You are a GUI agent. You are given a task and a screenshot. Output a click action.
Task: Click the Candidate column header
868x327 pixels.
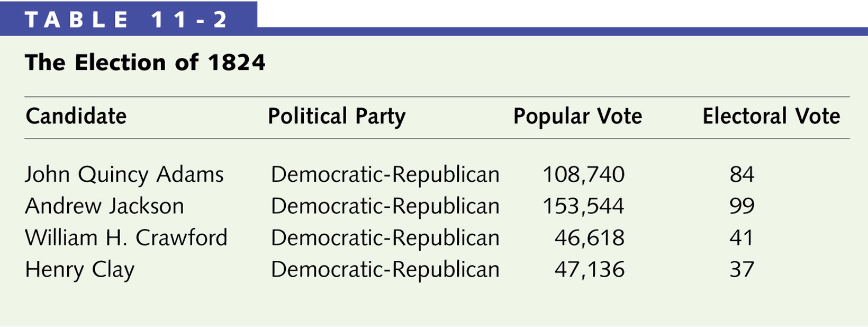[76, 116]
